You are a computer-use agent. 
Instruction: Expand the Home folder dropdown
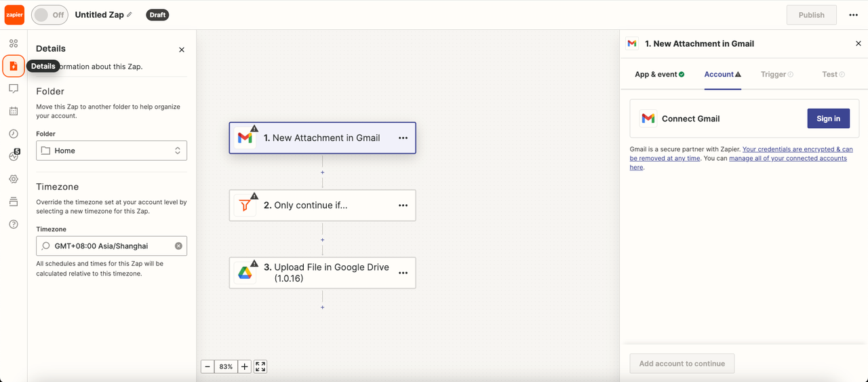111,151
